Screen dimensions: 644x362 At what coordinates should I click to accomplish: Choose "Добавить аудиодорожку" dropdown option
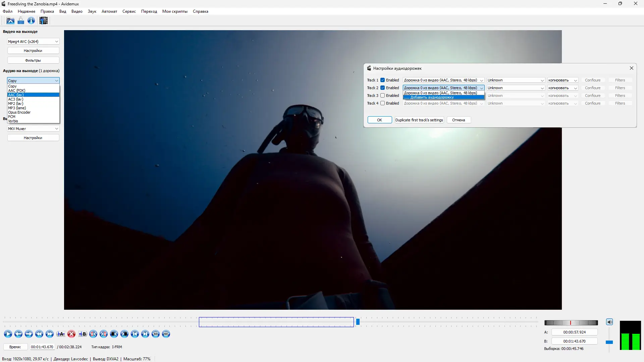point(432,98)
